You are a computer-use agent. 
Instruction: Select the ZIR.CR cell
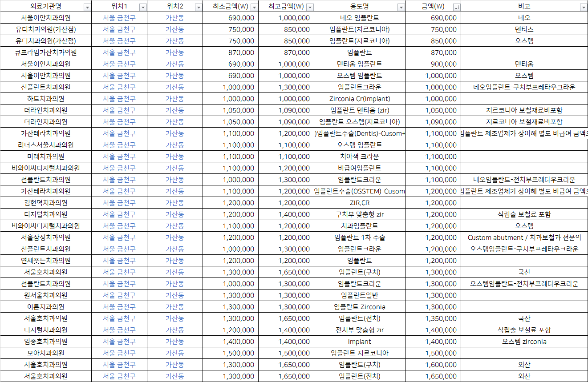point(360,203)
